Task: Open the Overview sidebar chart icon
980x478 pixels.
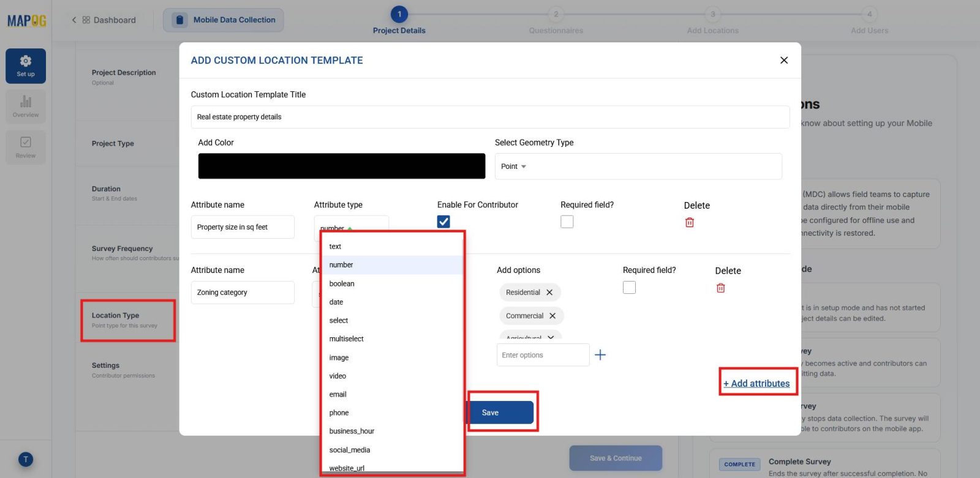Action: pos(26,106)
